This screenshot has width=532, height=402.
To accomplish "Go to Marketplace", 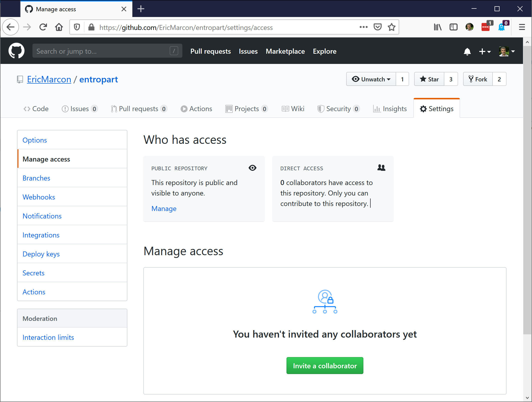I will point(285,51).
